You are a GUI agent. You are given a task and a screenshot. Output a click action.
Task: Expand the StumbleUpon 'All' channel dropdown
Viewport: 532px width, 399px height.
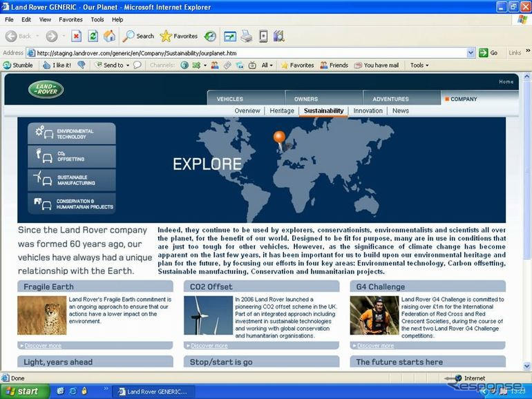click(267, 65)
